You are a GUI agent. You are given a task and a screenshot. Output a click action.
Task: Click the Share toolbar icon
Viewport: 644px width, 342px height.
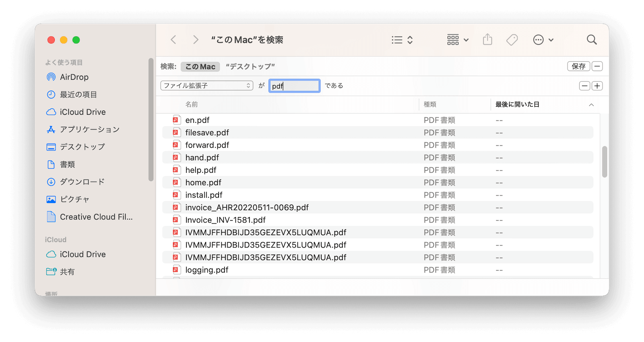487,39
